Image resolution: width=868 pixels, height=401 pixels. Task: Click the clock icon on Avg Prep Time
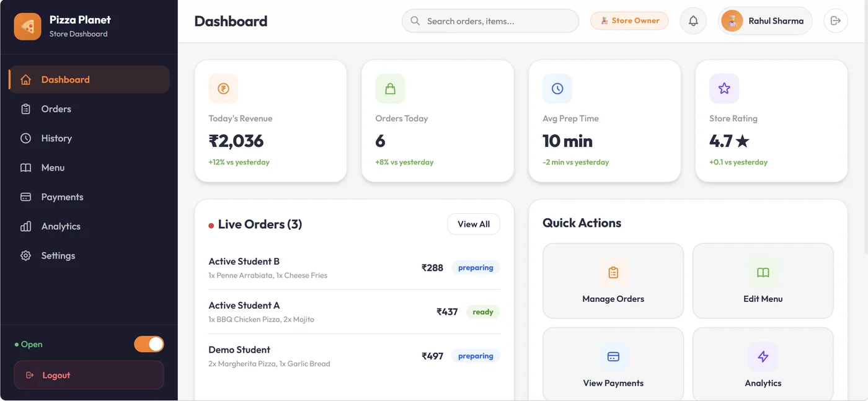coord(557,89)
